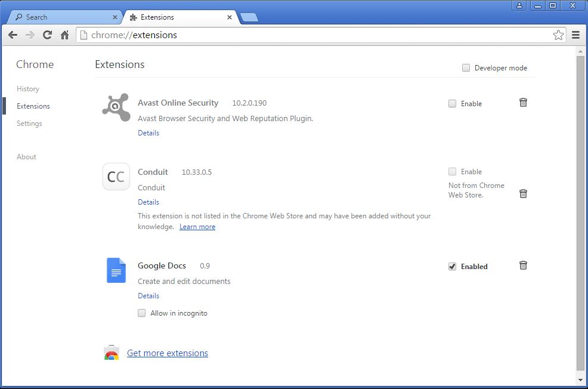Click Not from Chrome Web Store text
588x389 pixels.
point(476,190)
